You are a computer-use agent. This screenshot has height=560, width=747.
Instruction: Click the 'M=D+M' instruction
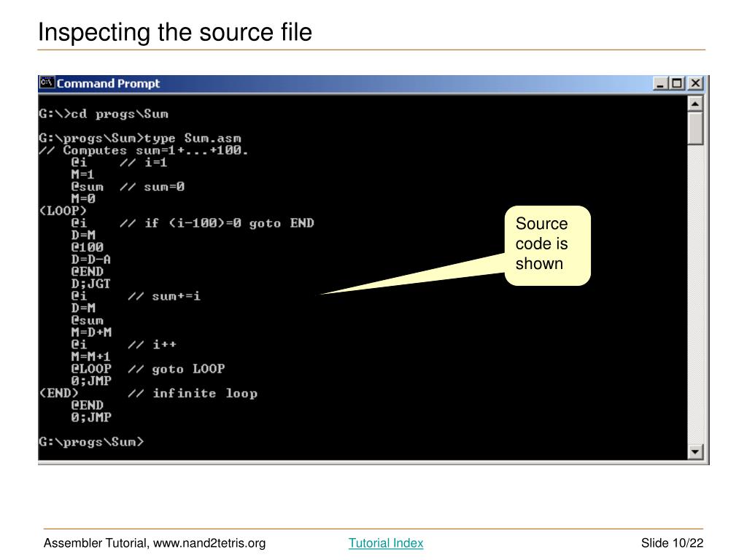coord(91,332)
